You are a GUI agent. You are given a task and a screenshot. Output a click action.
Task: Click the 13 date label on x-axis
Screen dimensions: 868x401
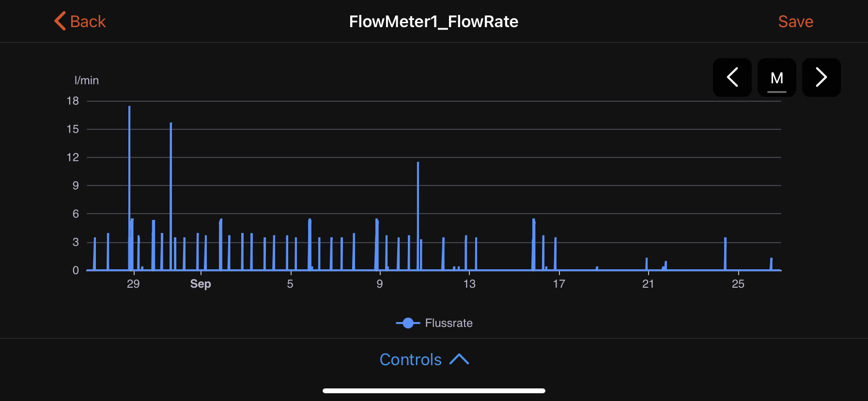click(x=469, y=284)
